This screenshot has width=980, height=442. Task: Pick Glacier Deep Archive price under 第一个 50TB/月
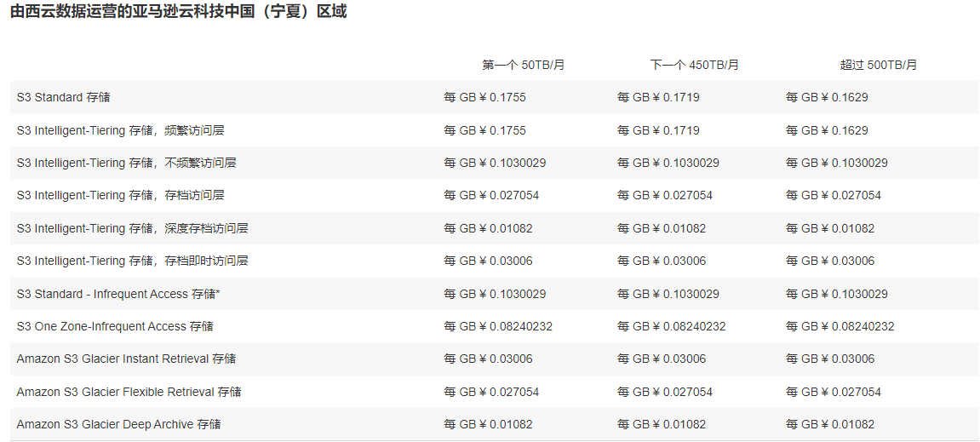coord(488,424)
